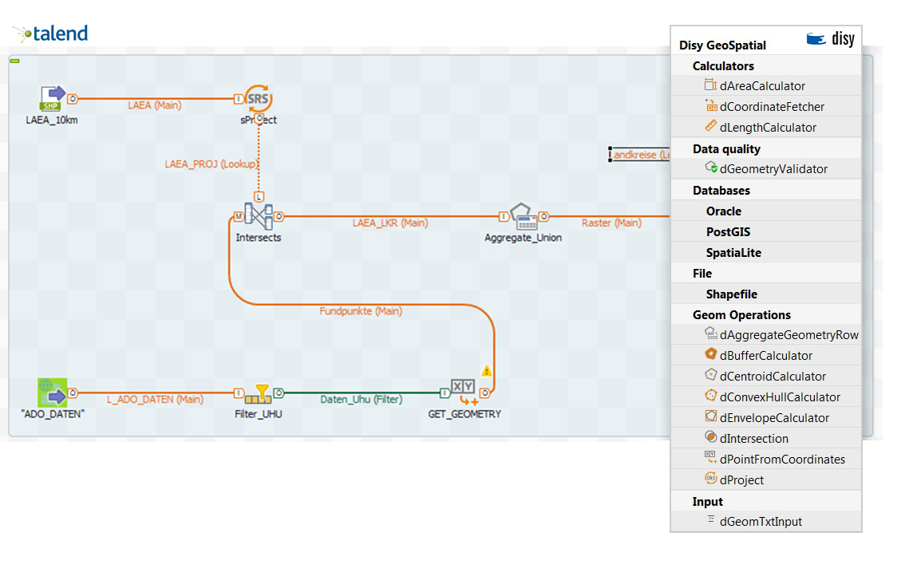Click the LAEA_10km component label

coord(51,120)
